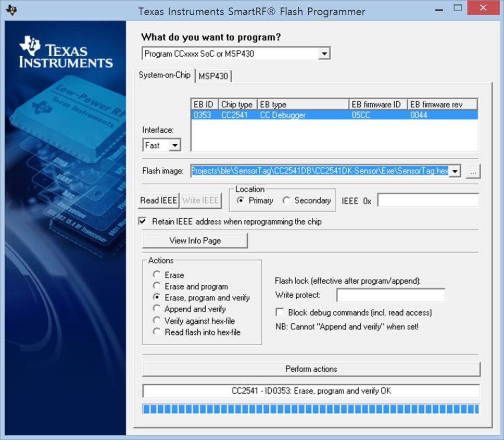Click the EB ID column header
This screenshot has height=440, width=504.
tap(205, 105)
